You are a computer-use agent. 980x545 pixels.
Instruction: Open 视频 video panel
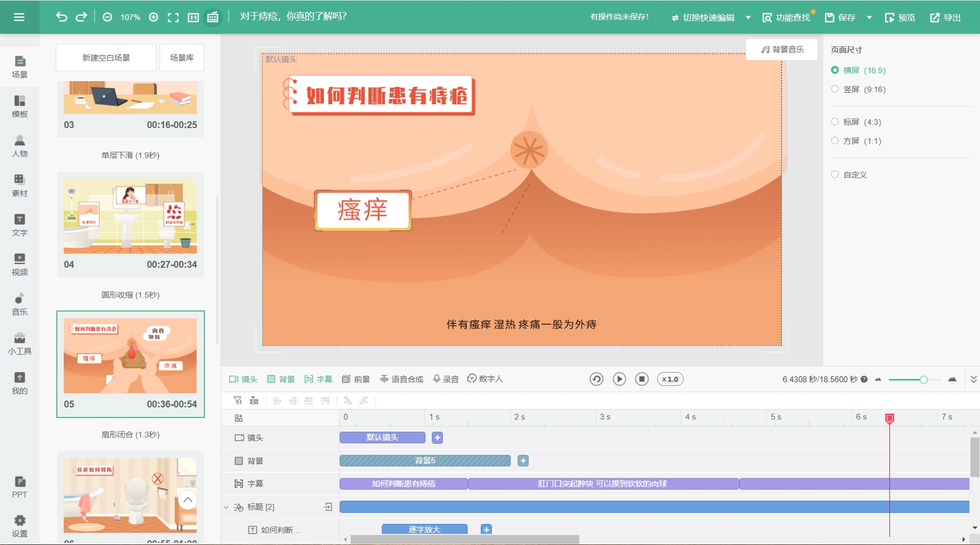[x=19, y=265]
